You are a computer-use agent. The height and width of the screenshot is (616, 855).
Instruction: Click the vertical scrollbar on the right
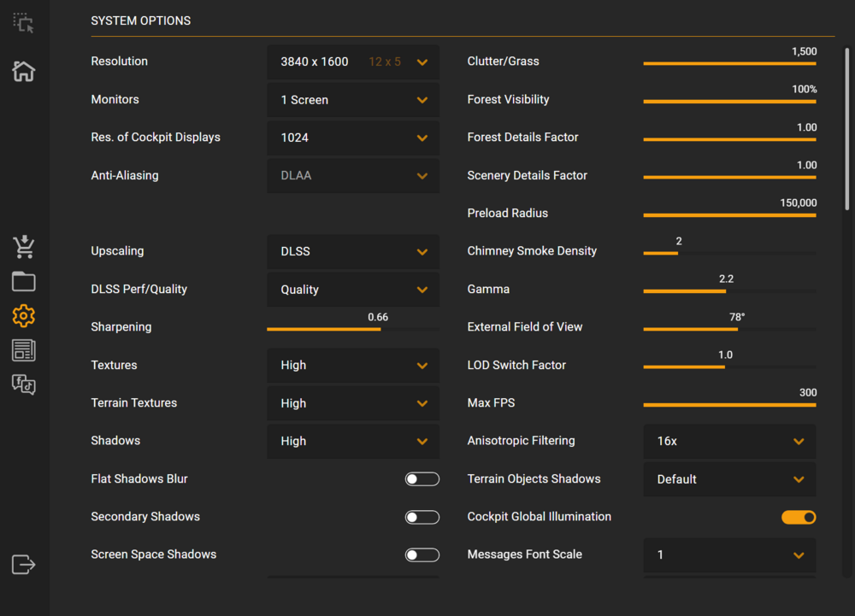pyautogui.click(x=847, y=128)
